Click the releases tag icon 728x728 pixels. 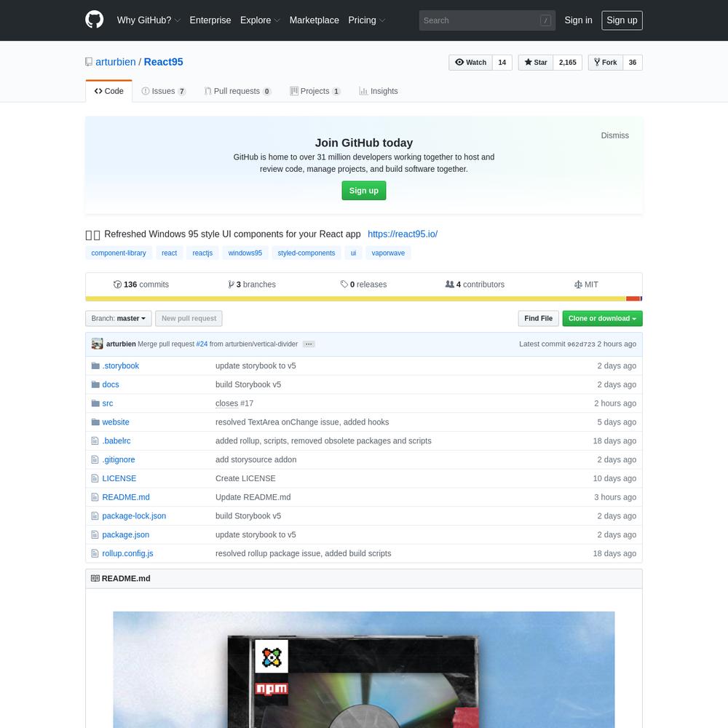tap(344, 284)
